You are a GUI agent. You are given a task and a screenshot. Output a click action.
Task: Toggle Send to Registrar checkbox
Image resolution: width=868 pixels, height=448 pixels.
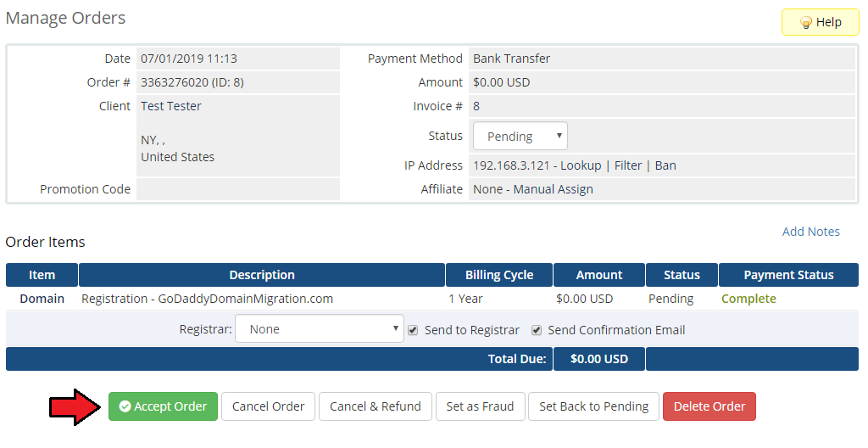(413, 330)
